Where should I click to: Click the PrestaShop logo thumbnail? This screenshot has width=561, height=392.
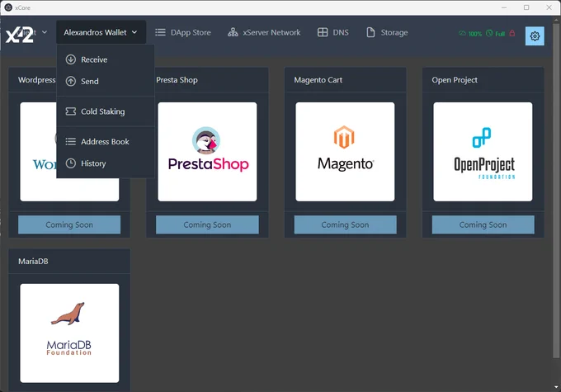tap(207, 152)
